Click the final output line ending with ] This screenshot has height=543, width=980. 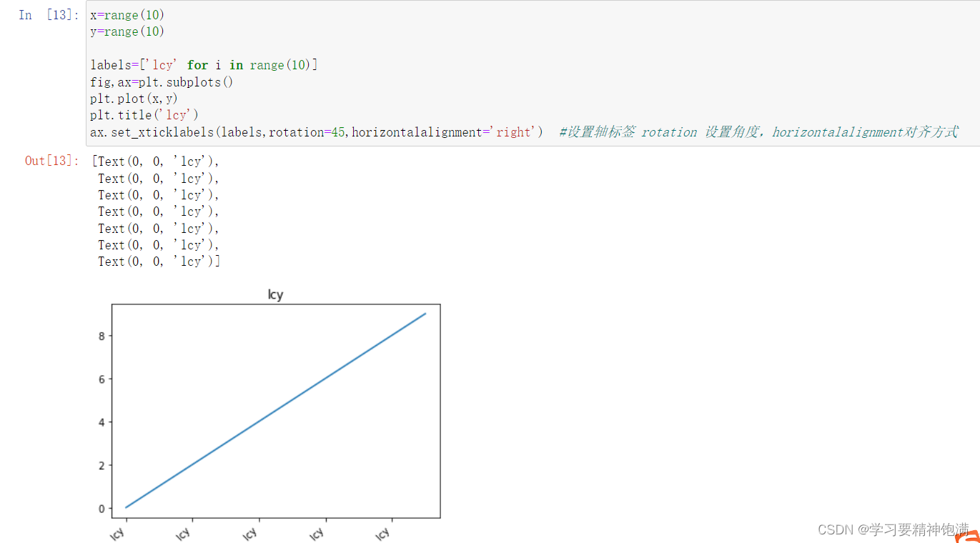coord(159,261)
